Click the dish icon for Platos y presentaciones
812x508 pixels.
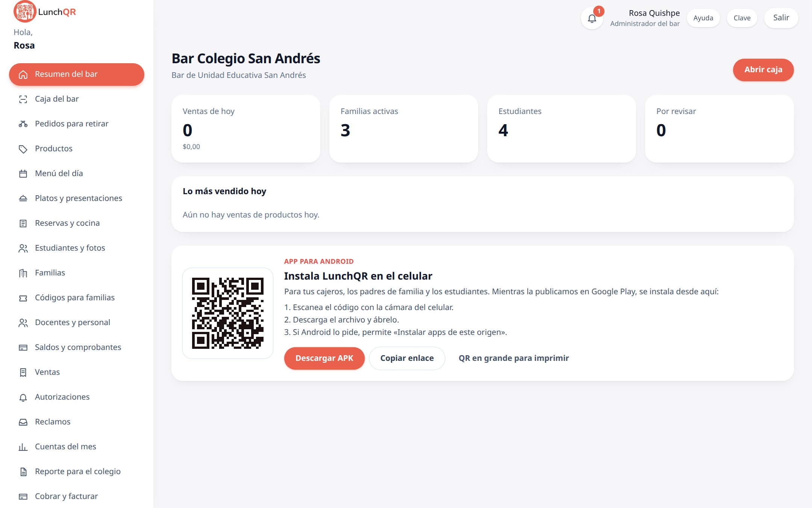(23, 199)
